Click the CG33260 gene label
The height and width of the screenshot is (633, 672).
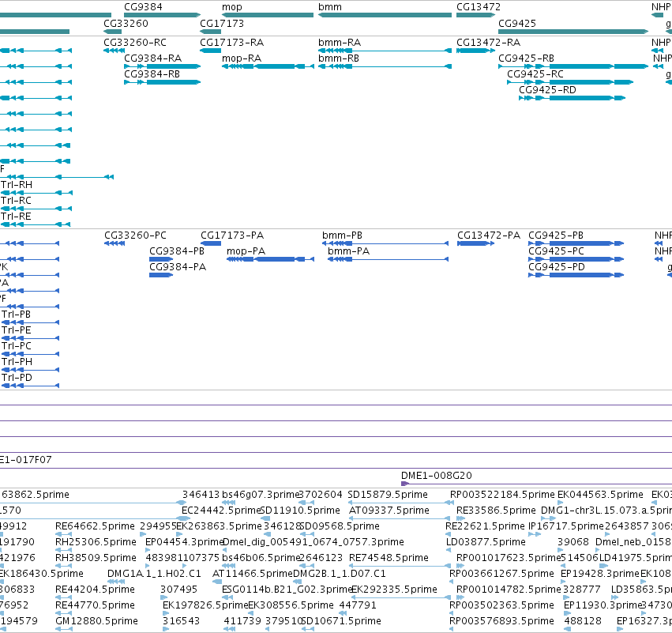[x=126, y=23]
